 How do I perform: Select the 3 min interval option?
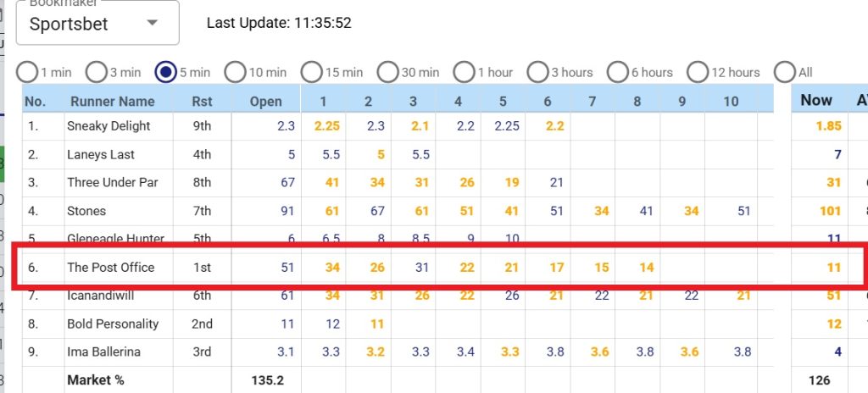(x=97, y=73)
